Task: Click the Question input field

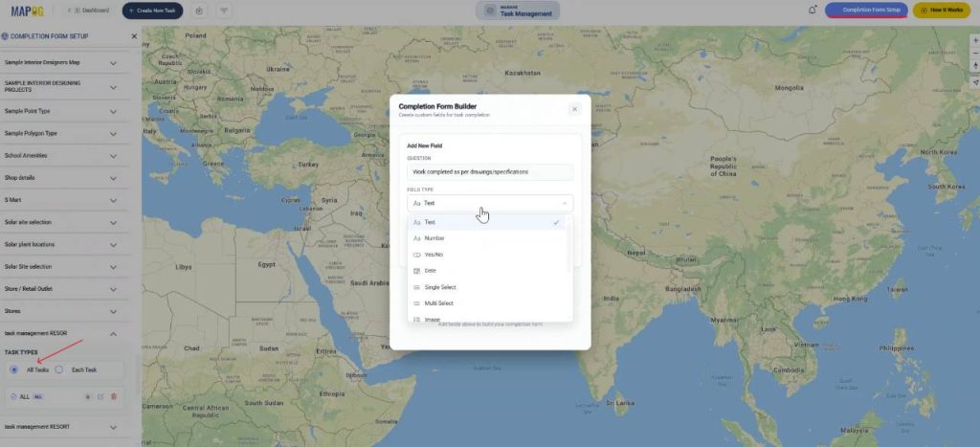Action: click(x=490, y=172)
